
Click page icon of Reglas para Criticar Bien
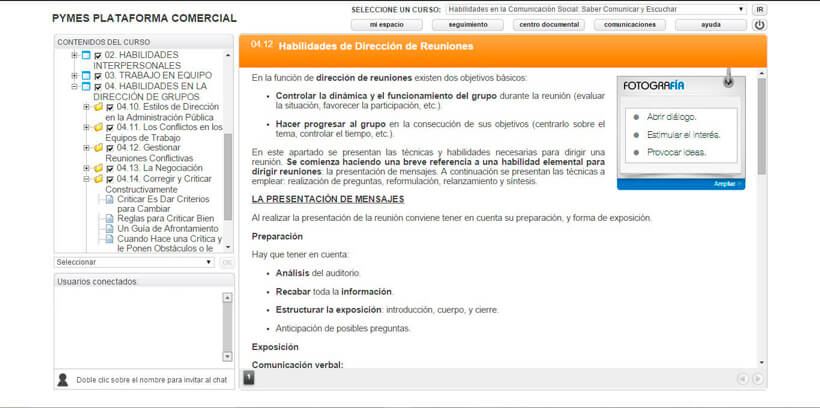pyautogui.click(x=109, y=219)
